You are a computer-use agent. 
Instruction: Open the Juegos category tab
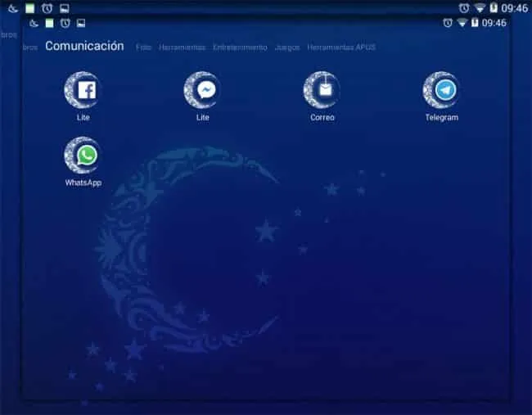pyautogui.click(x=286, y=47)
